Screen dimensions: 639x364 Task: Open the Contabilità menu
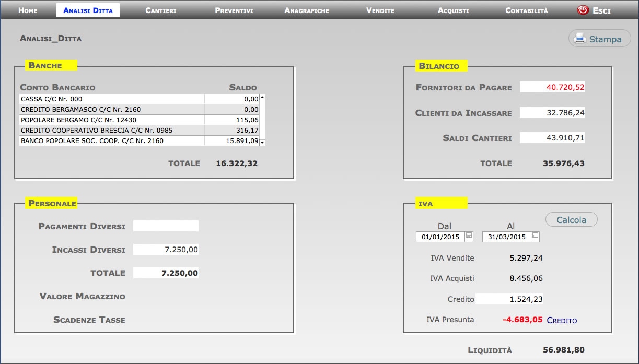click(526, 10)
